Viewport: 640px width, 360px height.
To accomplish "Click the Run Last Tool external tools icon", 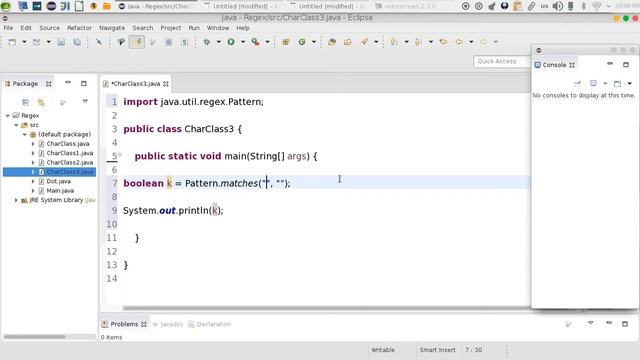I will (x=256, y=42).
